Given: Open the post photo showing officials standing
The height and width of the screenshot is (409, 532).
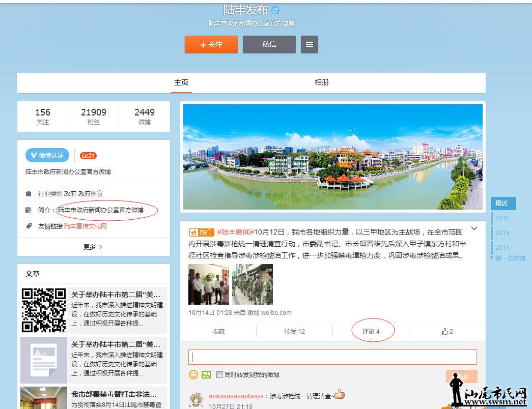Looking at the screenshot, I should (209, 284).
